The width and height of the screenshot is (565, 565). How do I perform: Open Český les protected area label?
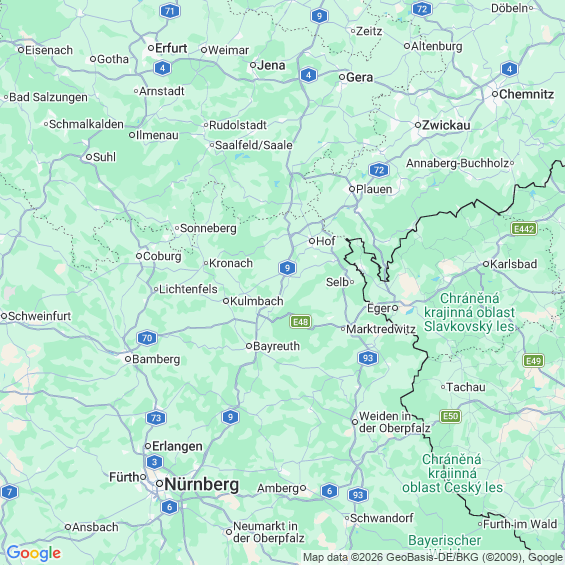pyautogui.click(x=452, y=473)
